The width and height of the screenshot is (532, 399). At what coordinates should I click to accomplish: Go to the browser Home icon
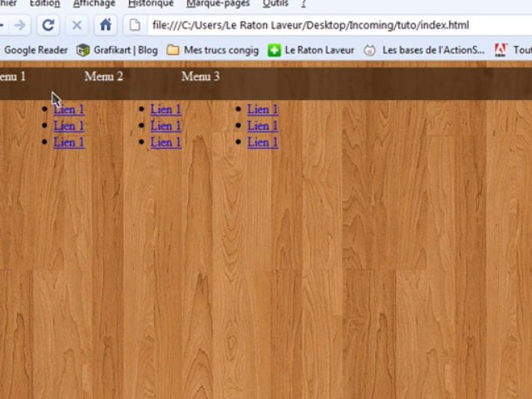click(106, 25)
